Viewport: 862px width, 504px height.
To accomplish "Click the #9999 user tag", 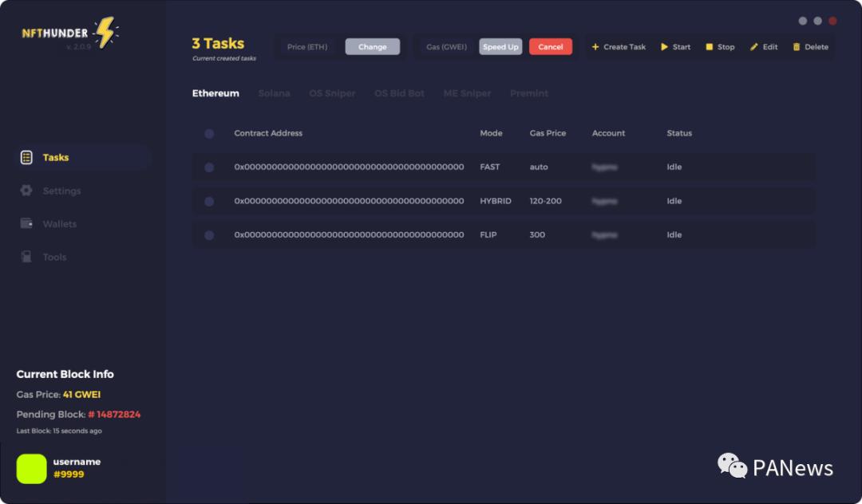I will coord(69,474).
